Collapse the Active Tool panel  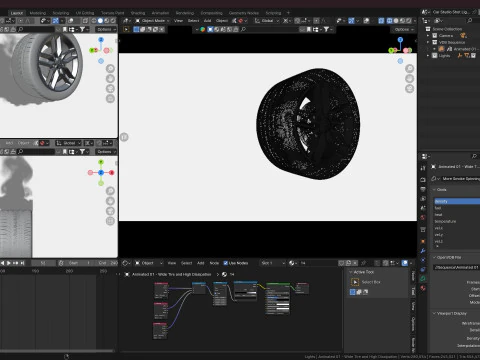[351, 272]
